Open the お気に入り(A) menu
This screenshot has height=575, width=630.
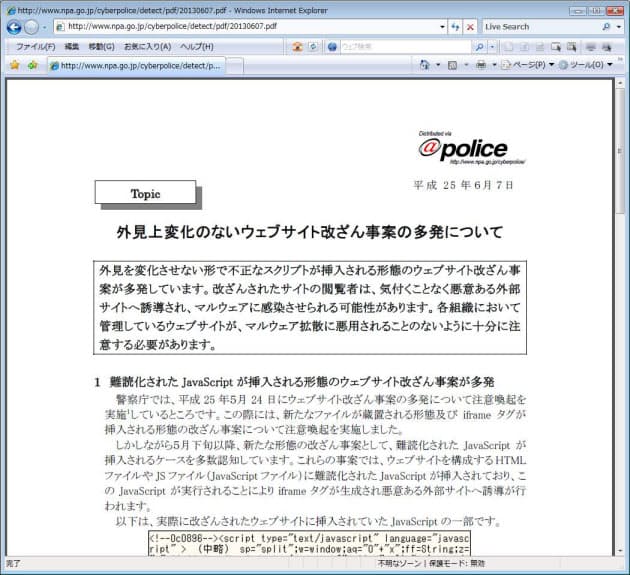(x=147, y=47)
